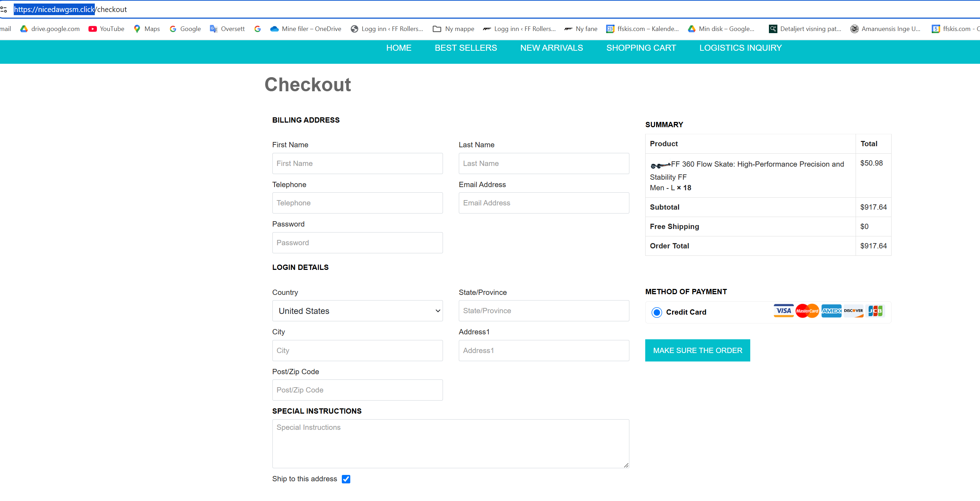Click the Free Shipping $0 value

[864, 227]
